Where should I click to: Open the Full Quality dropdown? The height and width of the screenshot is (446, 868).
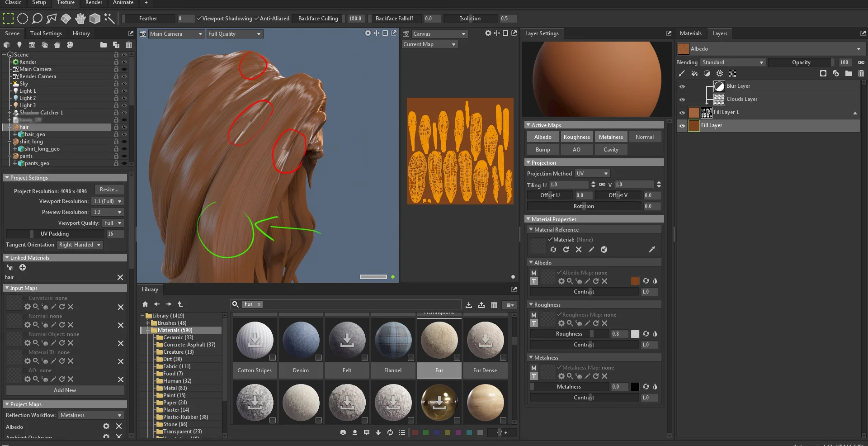[235, 34]
